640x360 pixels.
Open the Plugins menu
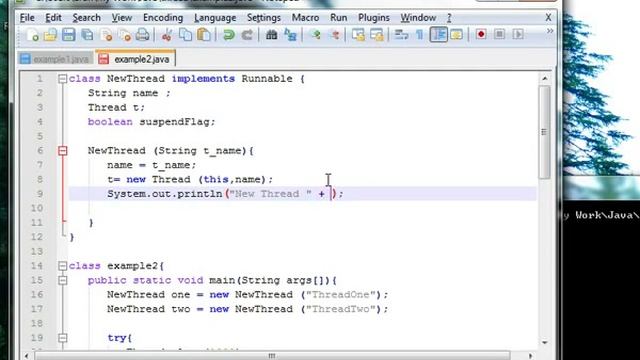click(x=373, y=18)
